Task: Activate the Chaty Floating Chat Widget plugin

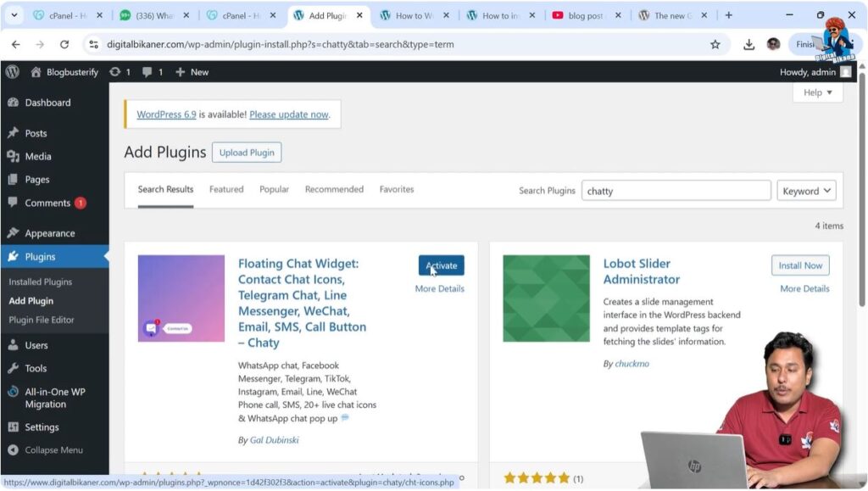Action: click(441, 265)
